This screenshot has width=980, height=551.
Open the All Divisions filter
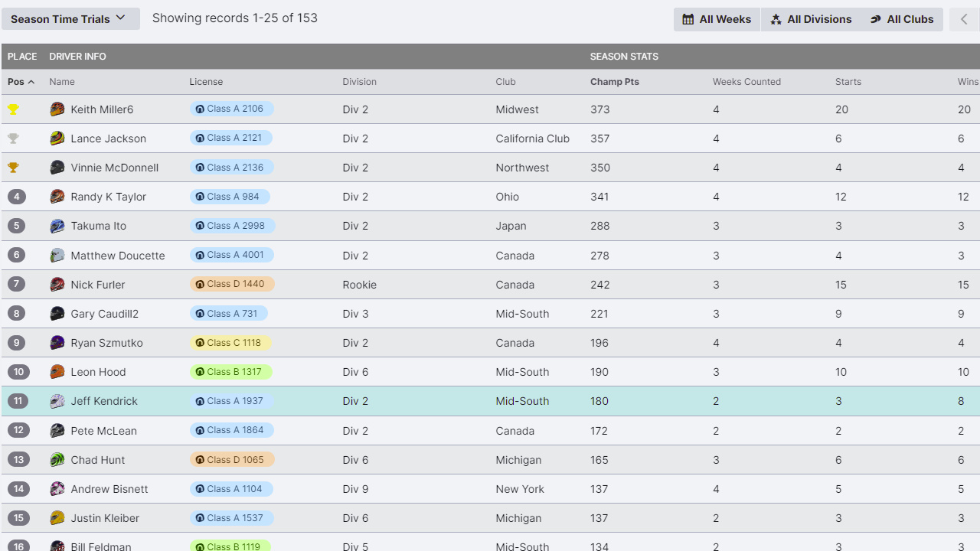(x=811, y=20)
